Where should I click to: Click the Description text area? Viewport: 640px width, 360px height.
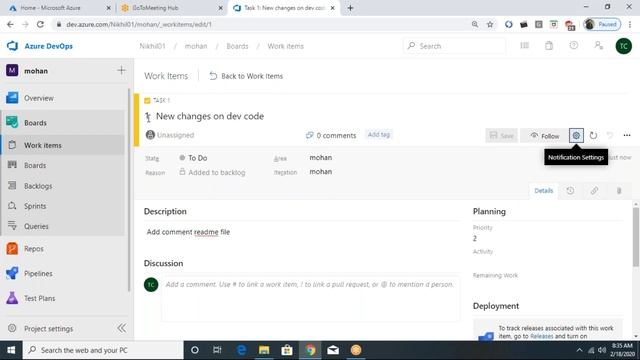(302, 232)
